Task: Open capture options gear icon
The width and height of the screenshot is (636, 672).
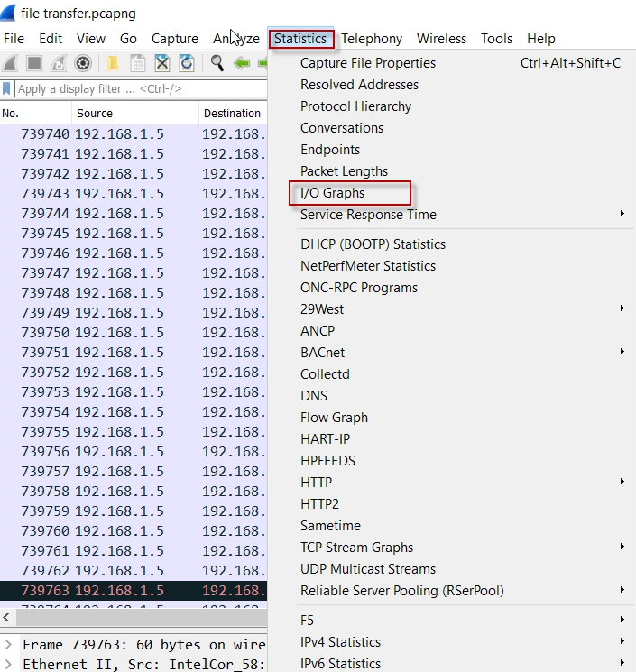Action: pyautogui.click(x=83, y=63)
